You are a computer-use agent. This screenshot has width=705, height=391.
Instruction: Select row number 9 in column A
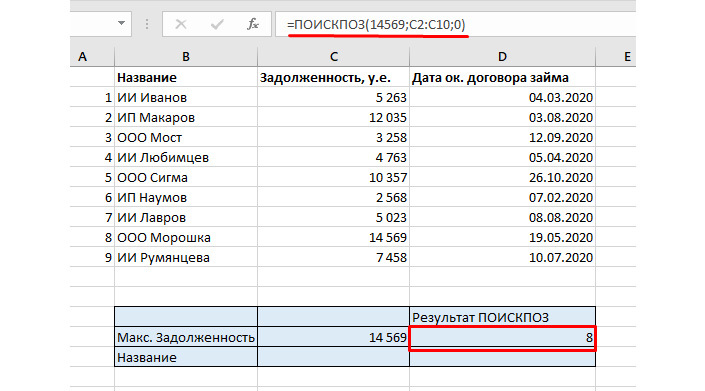click(92, 257)
